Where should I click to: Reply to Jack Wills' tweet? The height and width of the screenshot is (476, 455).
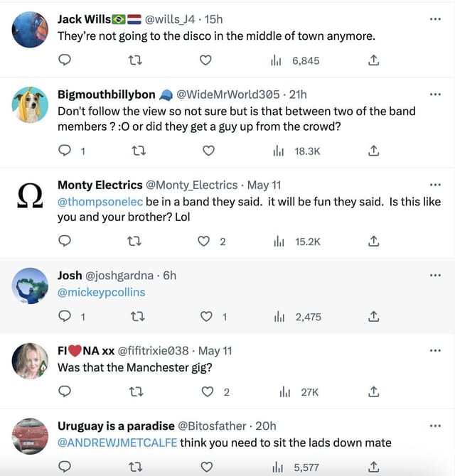(x=65, y=61)
